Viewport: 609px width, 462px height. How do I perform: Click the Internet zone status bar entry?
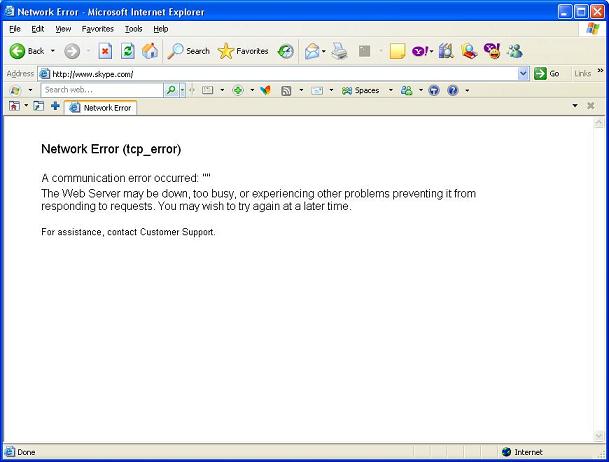522,452
